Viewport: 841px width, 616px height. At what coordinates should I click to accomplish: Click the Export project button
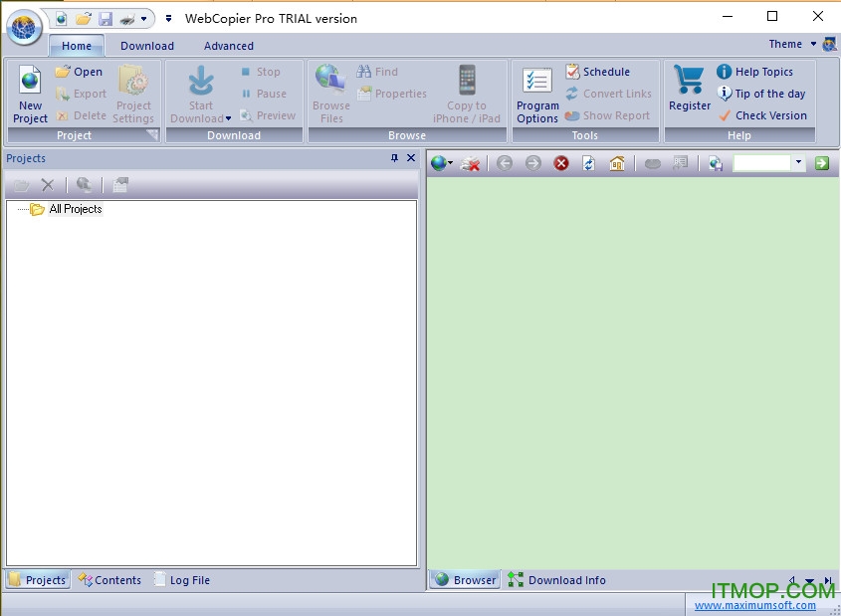(x=81, y=94)
